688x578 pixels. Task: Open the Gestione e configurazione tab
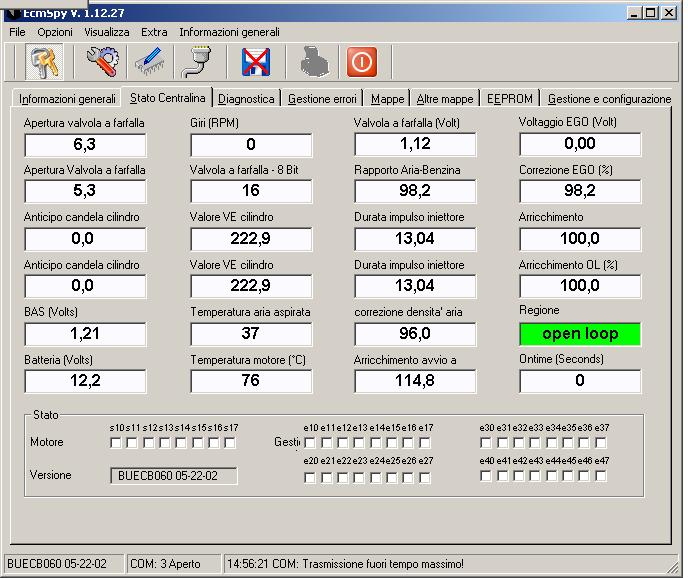[609, 99]
